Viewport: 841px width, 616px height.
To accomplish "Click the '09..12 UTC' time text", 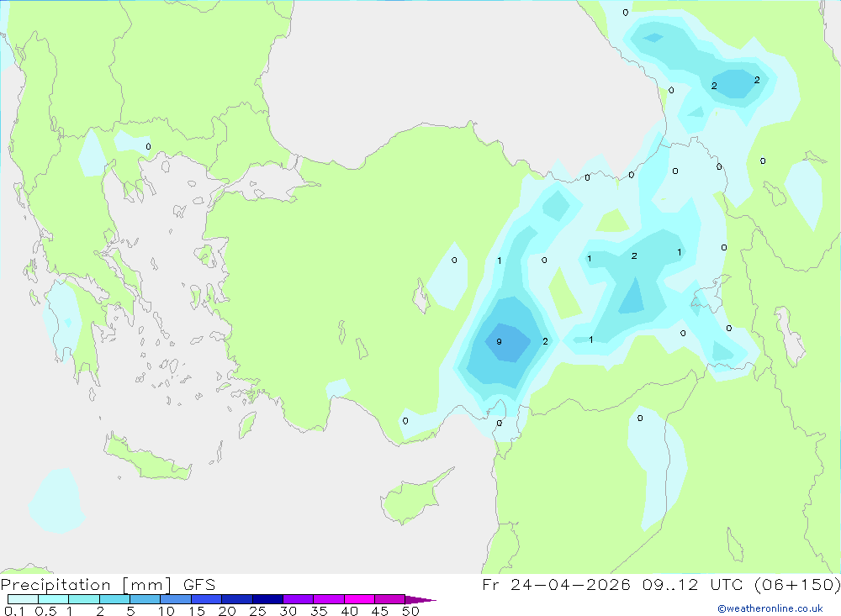I will [x=692, y=584].
